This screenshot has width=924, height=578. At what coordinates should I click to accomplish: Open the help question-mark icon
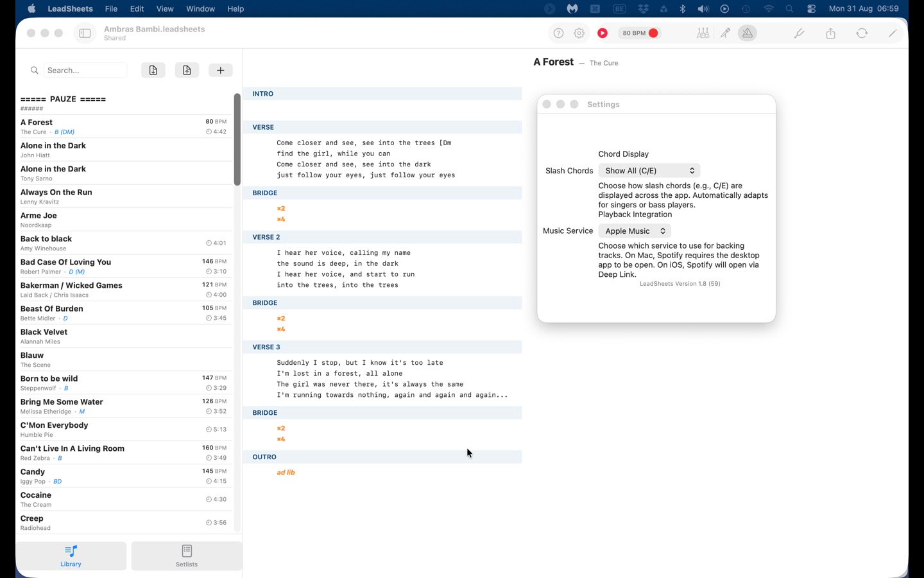point(558,33)
